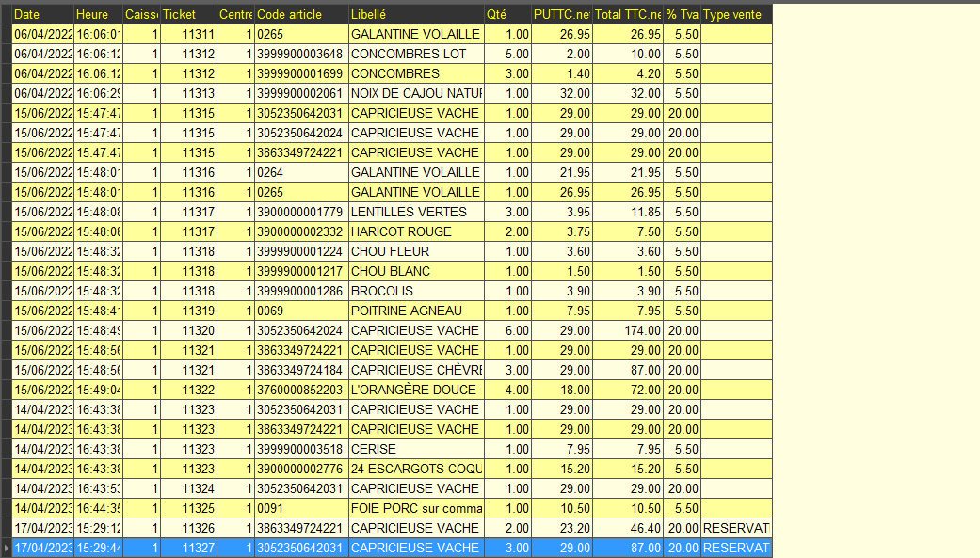Click the CHOU FLEUR label cell
This screenshot has height=558, width=980.
pyautogui.click(x=416, y=252)
